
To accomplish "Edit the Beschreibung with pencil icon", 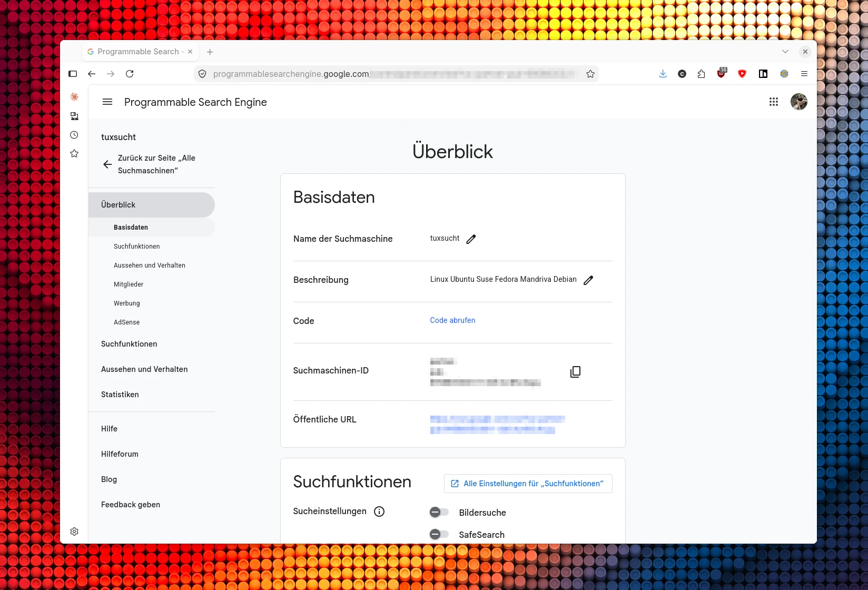I will [x=588, y=280].
